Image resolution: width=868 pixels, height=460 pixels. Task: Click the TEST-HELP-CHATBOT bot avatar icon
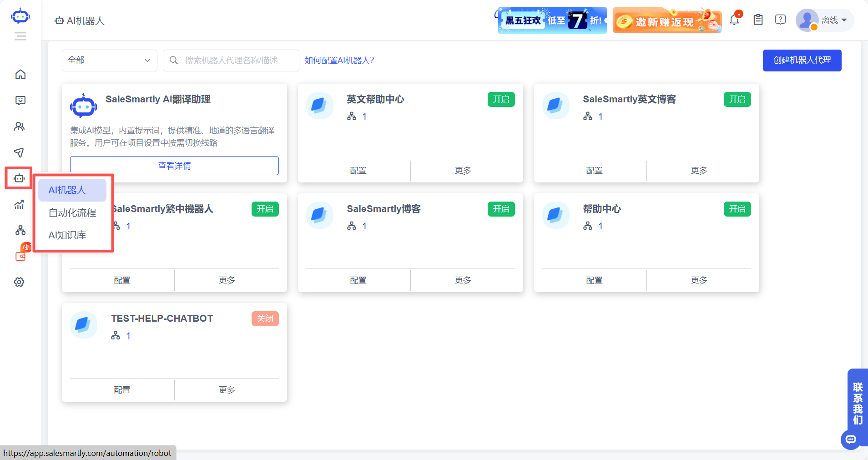click(83, 325)
